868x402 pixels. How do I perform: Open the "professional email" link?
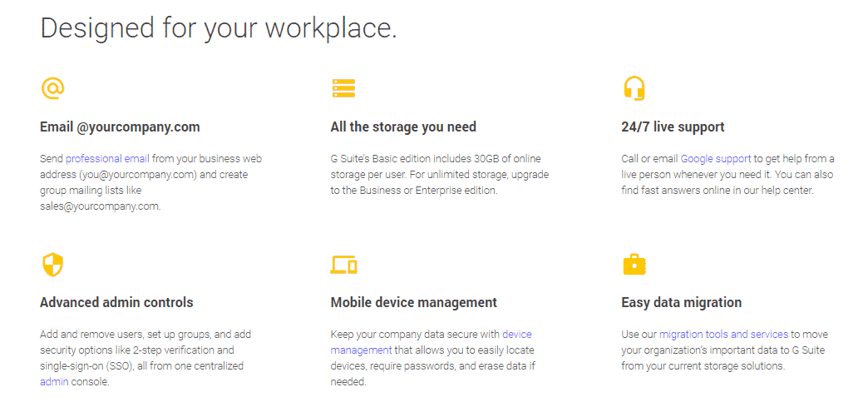point(108,158)
